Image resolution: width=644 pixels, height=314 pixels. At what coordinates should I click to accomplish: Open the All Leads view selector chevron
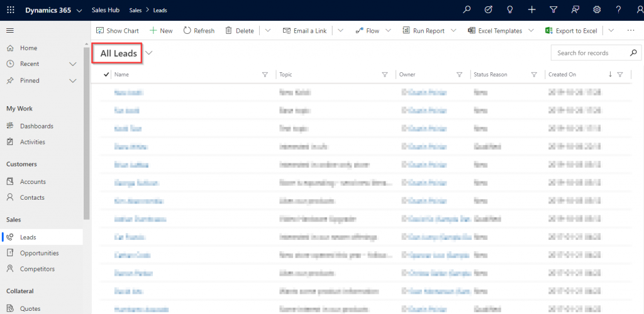point(148,53)
